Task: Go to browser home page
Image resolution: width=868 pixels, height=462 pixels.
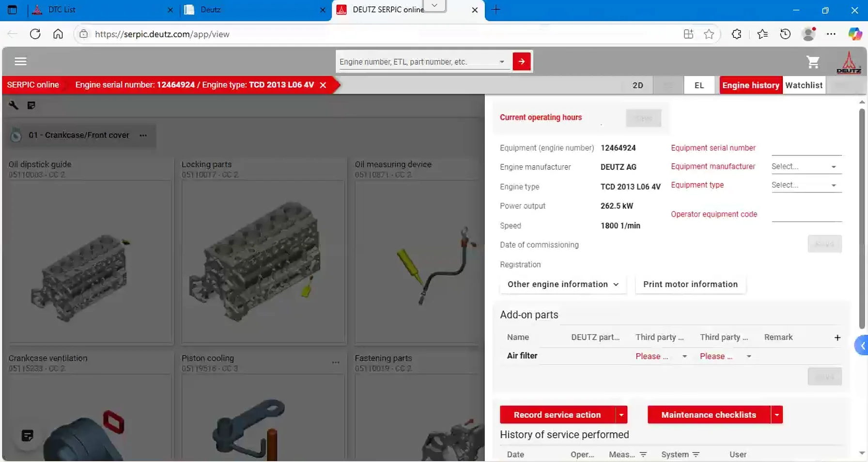Action: [x=58, y=34]
